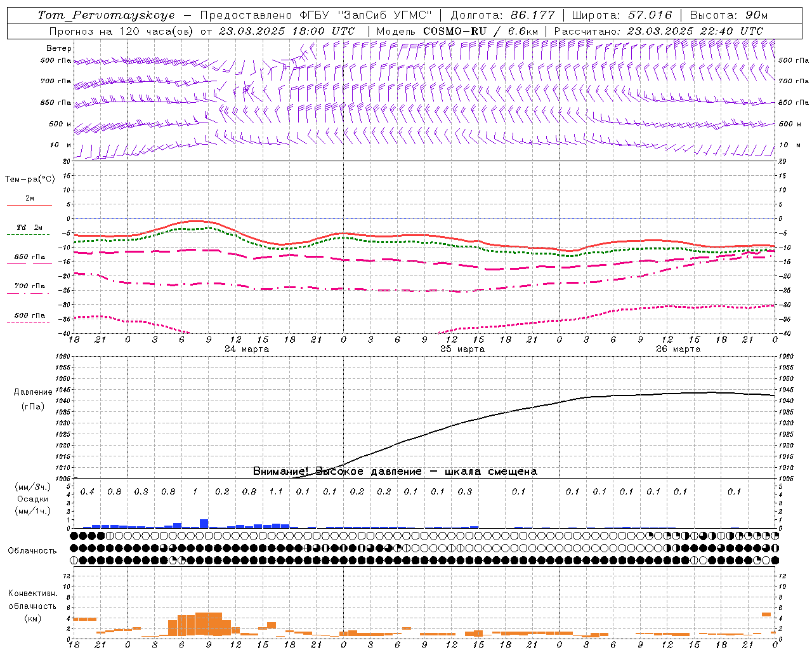812x650 pixels.
Task: Click the (мм/3ч.) precipitation unit label
Action: tap(33, 487)
